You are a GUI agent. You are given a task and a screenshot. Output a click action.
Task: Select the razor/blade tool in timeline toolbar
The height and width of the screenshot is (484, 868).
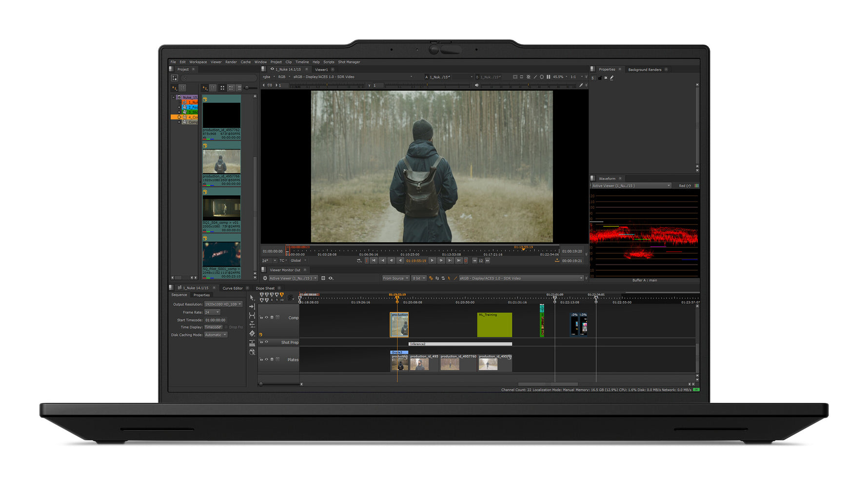pos(252,333)
